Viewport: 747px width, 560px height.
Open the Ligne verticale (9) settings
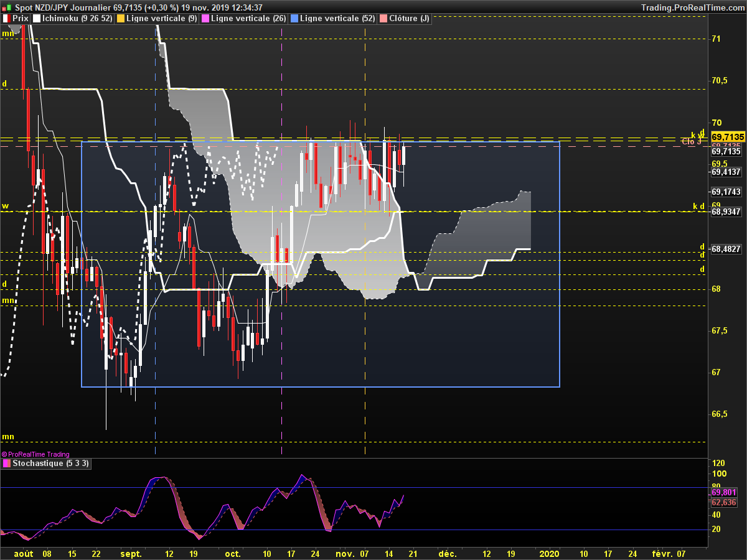[162, 19]
